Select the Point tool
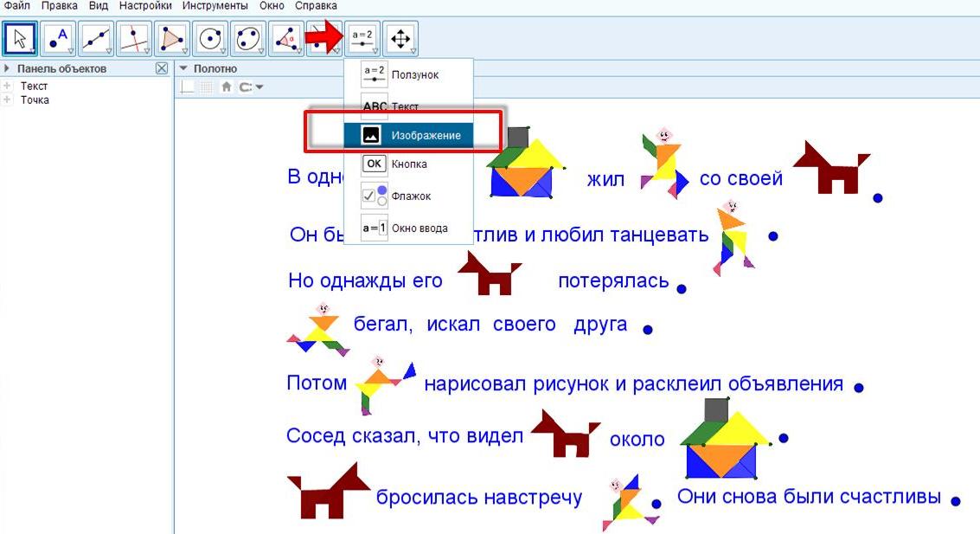Image resolution: width=980 pixels, height=534 pixels. [x=58, y=38]
